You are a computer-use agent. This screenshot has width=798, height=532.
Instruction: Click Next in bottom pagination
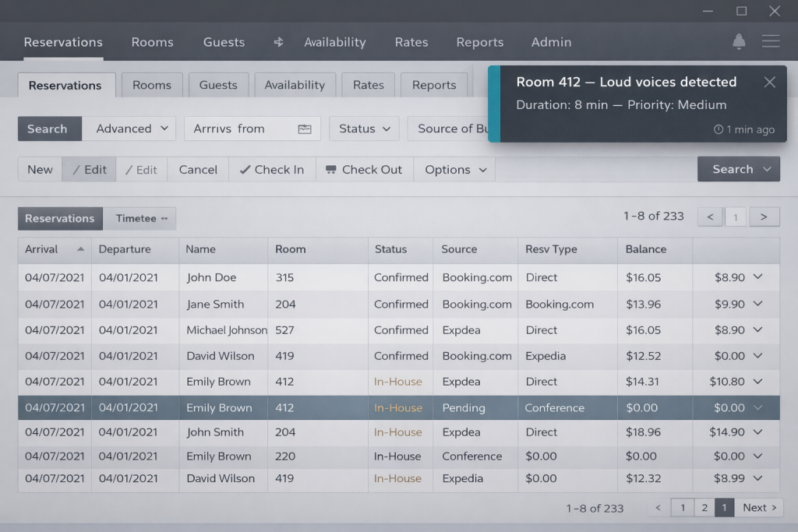click(x=759, y=508)
